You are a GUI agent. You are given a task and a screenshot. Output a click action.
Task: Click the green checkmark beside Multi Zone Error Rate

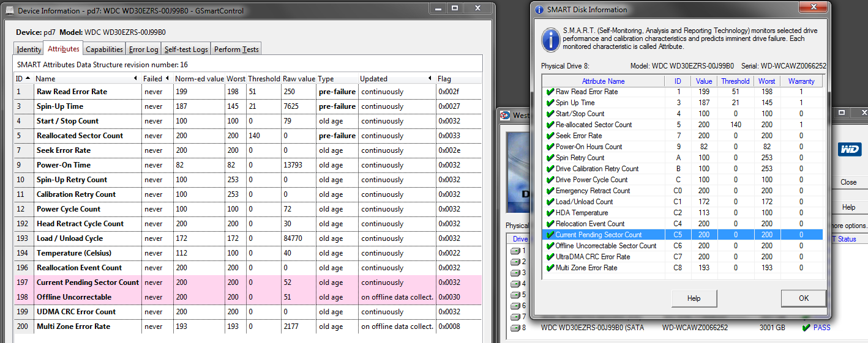[550, 268]
